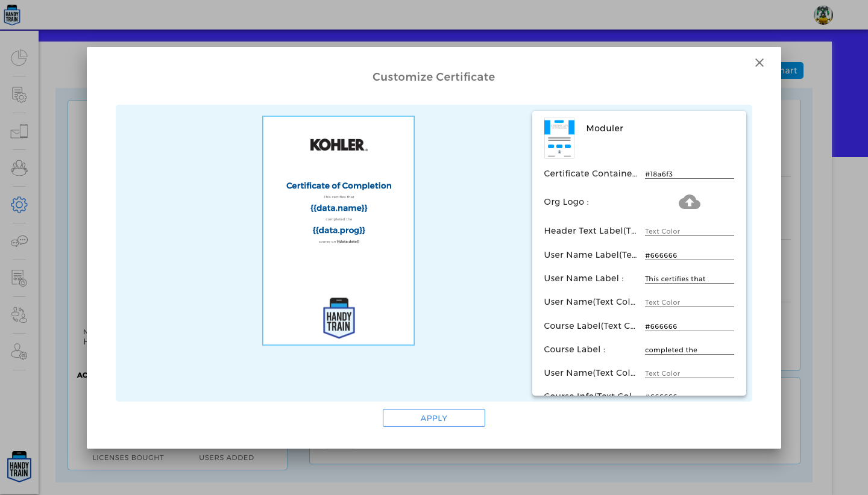The width and height of the screenshot is (868, 495).
Task: Open the messaging envelope sidebar icon
Action: click(19, 131)
